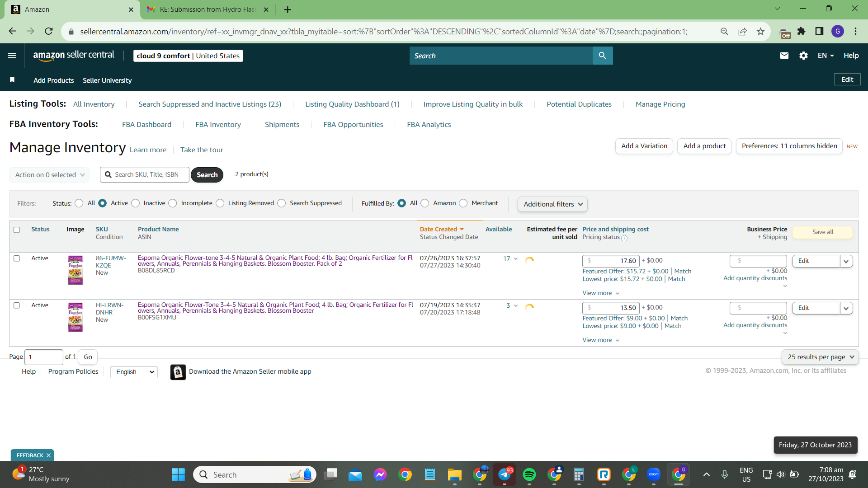Open the Take the tour link
This screenshot has height=488, width=868.
[202, 150]
